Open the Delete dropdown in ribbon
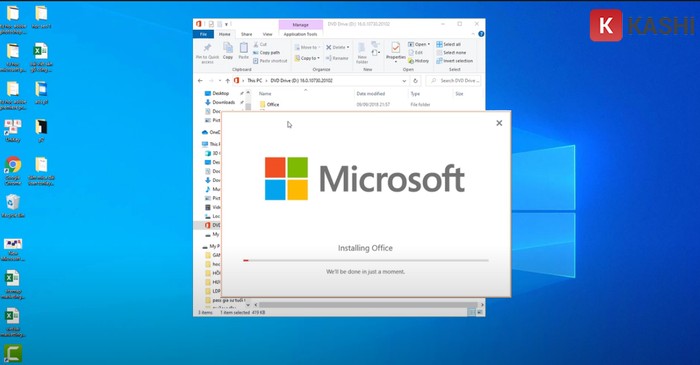 coord(338,47)
